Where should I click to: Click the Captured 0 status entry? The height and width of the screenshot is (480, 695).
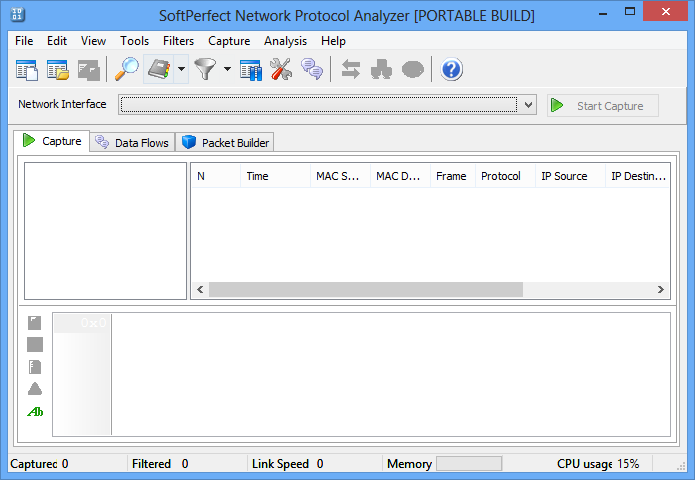pos(39,464)
